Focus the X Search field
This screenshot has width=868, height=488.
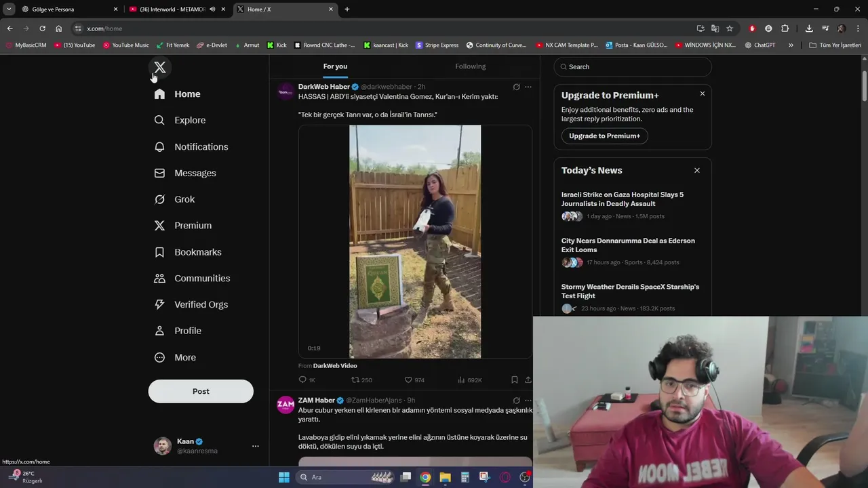[x=633, y=66]
